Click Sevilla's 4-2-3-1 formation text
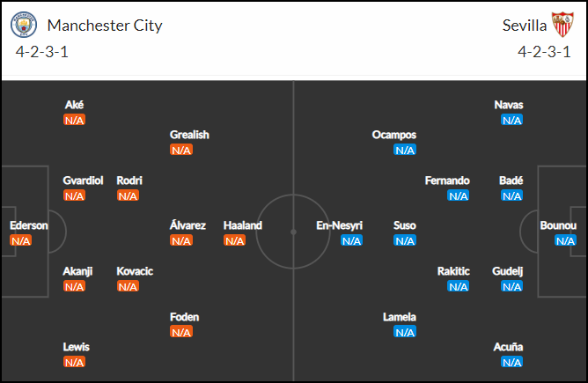Image resolution: width=588 pixels, height=383 pixels. pyautogui.click(x=544, y=52)
